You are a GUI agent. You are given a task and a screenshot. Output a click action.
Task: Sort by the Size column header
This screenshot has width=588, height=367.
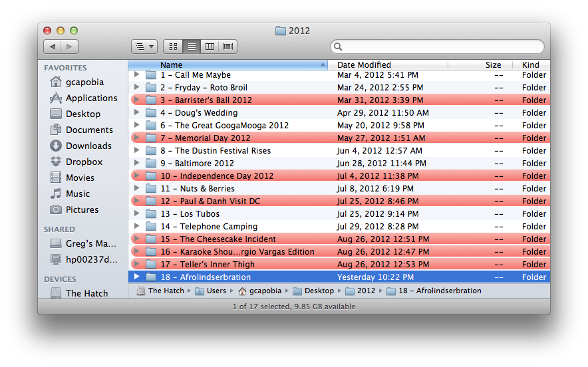tap(480, 65)
